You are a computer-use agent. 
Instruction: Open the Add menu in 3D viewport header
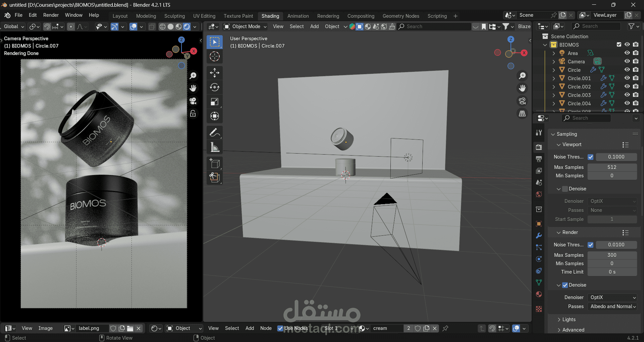tap(314, 26)
